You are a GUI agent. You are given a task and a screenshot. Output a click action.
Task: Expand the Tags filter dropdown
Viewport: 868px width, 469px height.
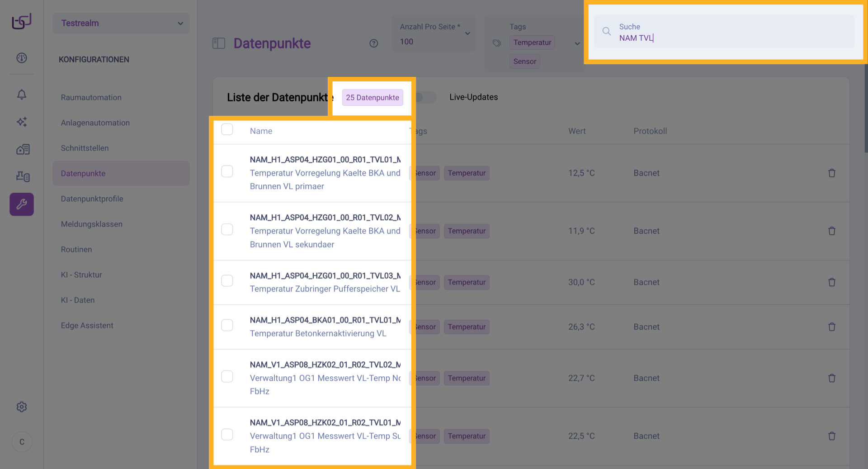coord(577,43)
